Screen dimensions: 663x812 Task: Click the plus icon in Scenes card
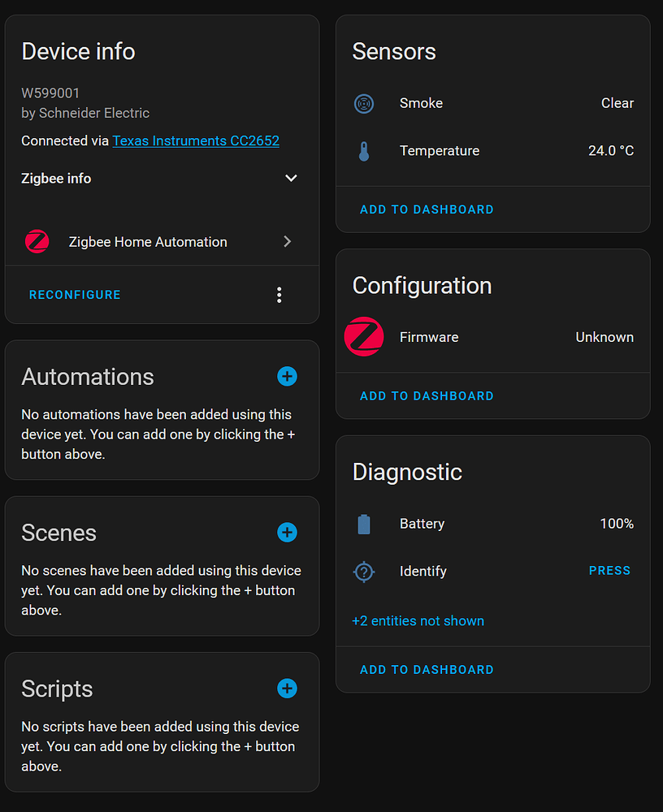pos(287,533)
